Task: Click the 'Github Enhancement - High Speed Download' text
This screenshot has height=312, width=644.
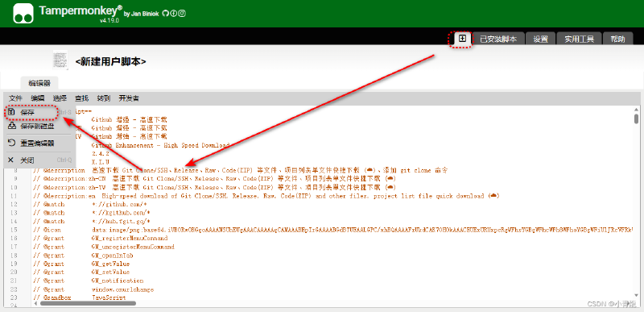Action: pyautogui.click(x=160, y=145)
